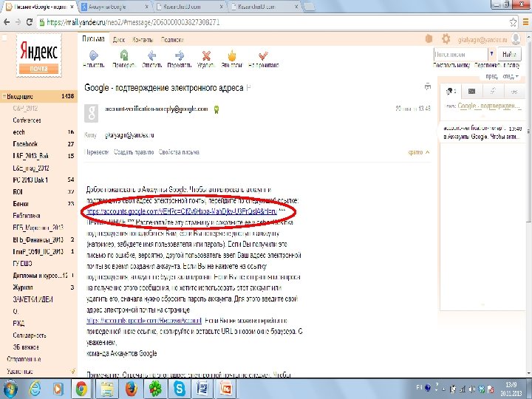Click the orange shield icon beside the gear

[429, 39]
